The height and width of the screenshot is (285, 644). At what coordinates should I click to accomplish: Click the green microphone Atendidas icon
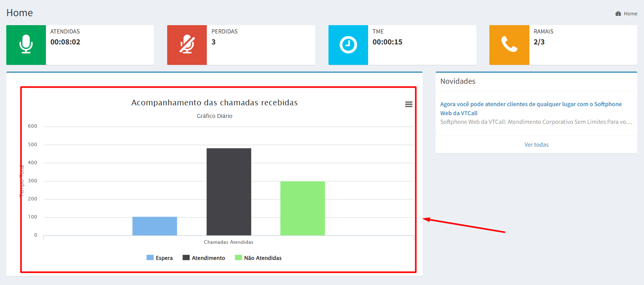click(x=26, y=45)
